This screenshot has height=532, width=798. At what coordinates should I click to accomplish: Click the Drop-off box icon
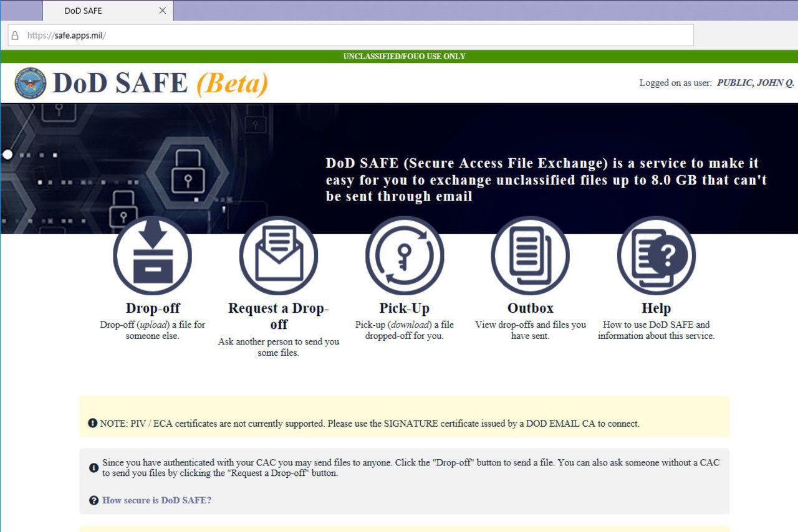152,255
